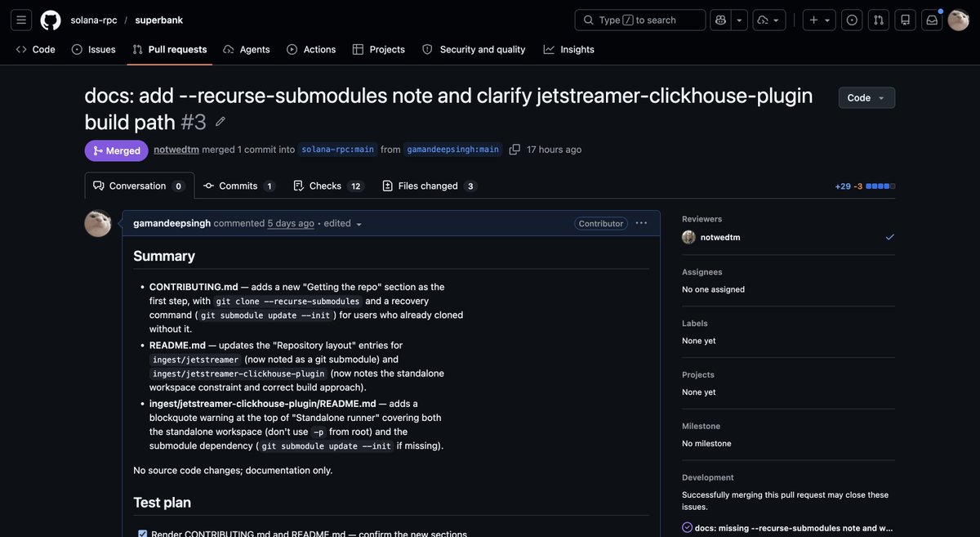
Task: Switch to the Issues tab
Action: click(94, 49)
